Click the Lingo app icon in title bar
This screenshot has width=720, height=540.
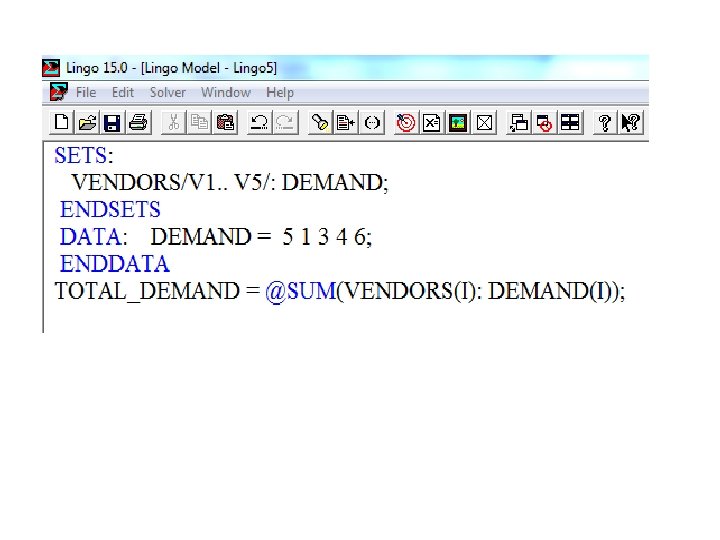[51, 68]
